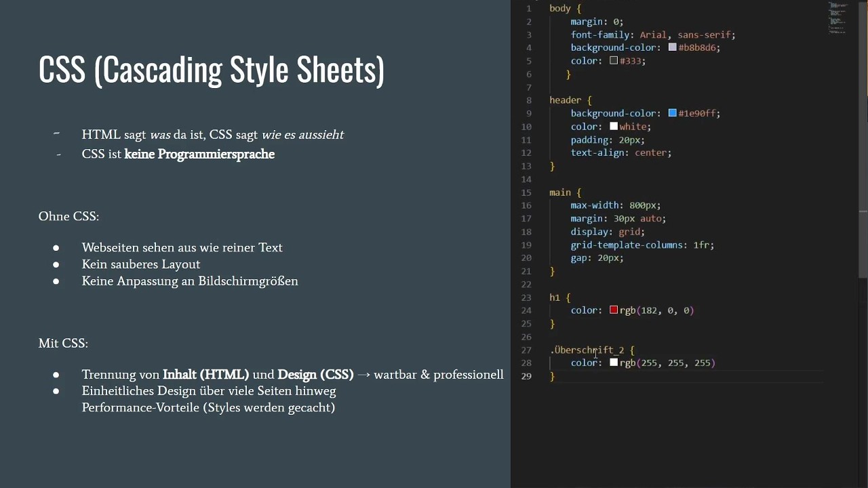Click the font-family: Arial, sans-serif line
This screenshot has height=488, width=868.
pos(653,35)
